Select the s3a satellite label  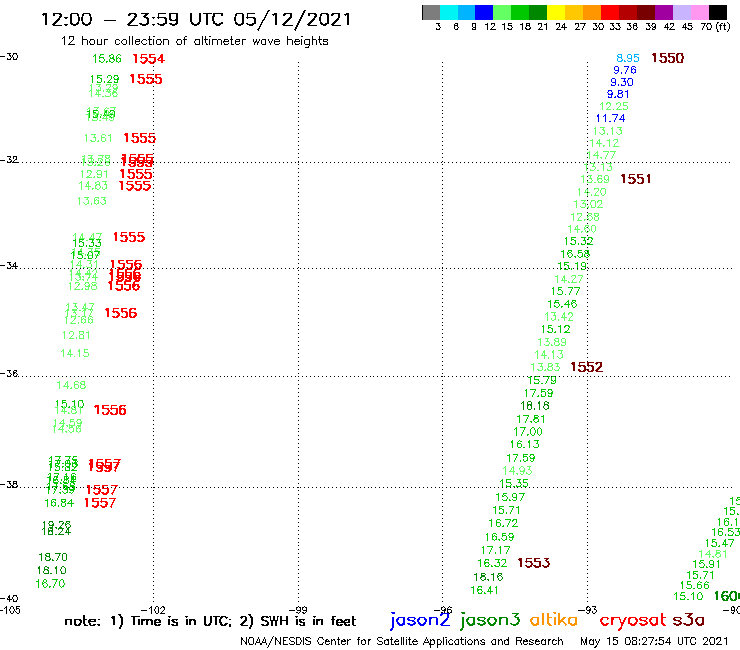click(x=689, y=620)
